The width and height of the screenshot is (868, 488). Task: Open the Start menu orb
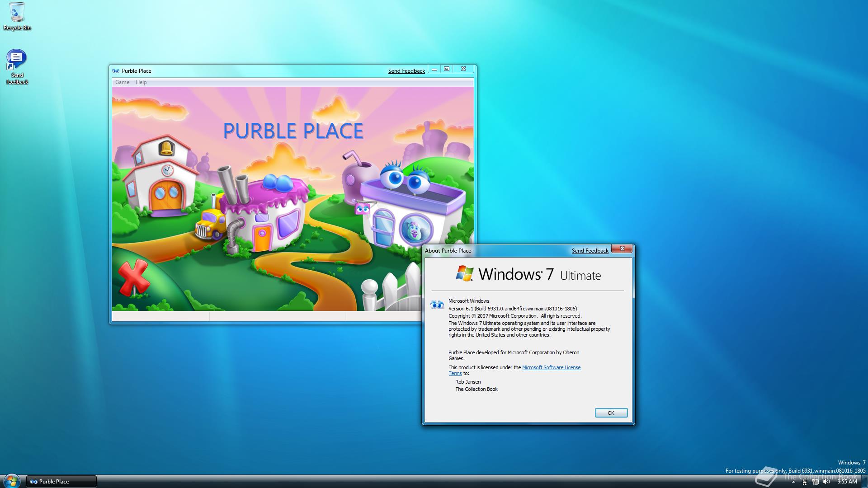click(11, 481)
